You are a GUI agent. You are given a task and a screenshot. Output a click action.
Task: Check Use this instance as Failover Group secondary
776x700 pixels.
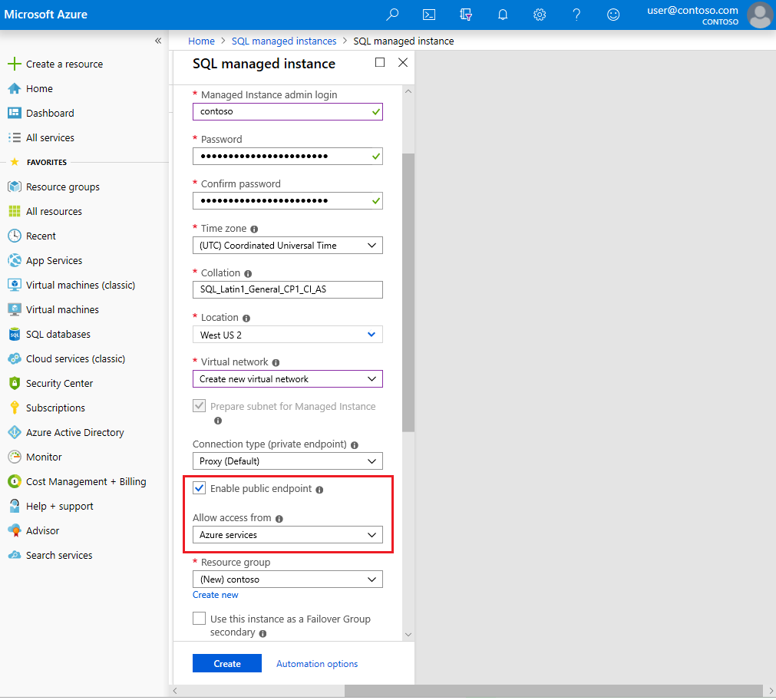coord(200,618)
